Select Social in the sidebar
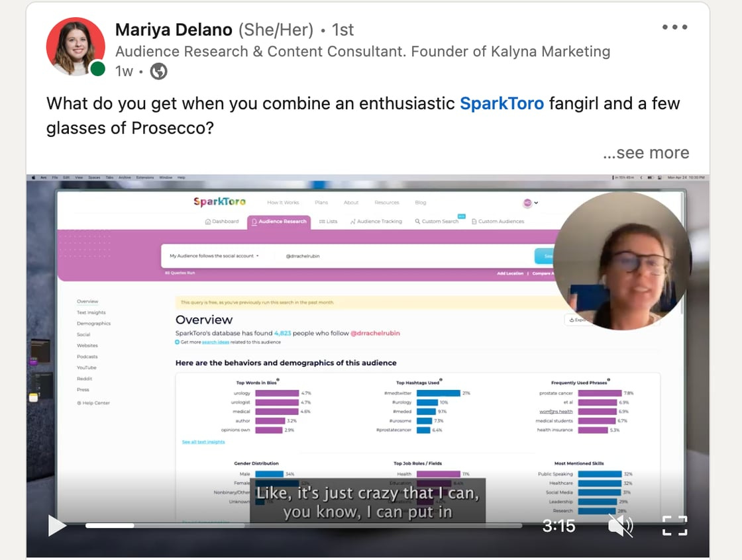 point(83,334)
